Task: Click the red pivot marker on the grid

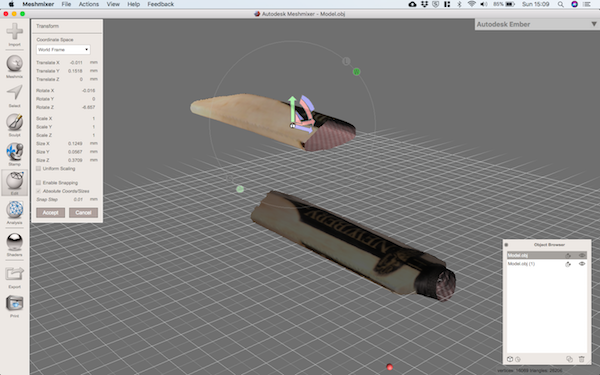Action: (x=390, y=367)
